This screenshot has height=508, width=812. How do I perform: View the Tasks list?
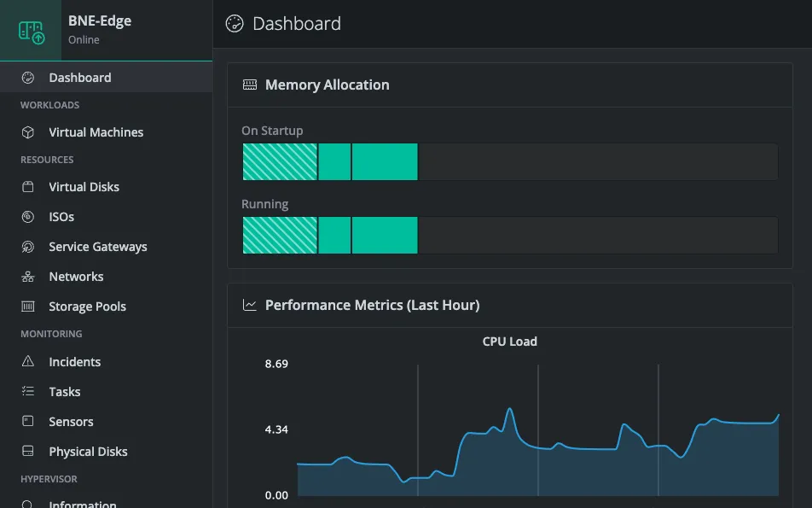point(106,391)
